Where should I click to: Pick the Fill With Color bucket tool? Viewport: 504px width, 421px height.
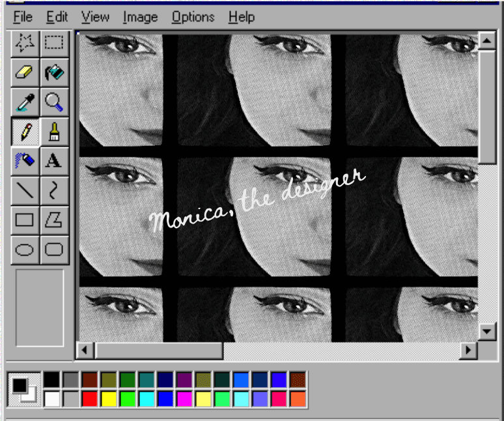point(54,72)
